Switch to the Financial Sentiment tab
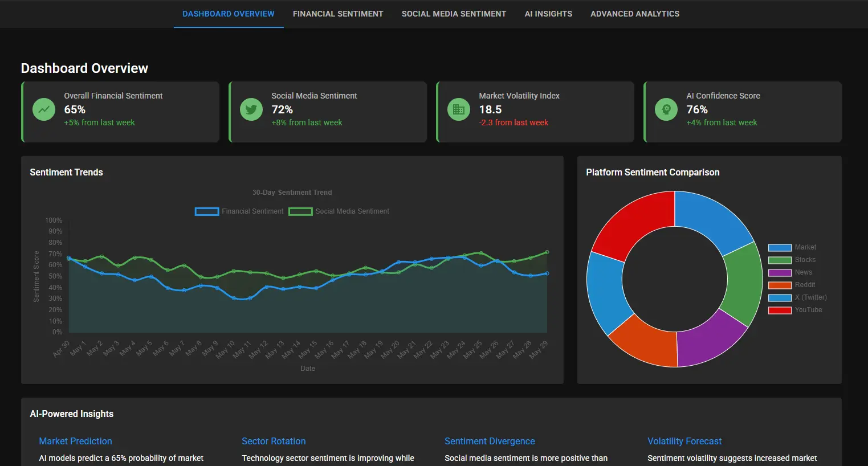Viewport: 868px width, 466px height. [x=338, y=14]
